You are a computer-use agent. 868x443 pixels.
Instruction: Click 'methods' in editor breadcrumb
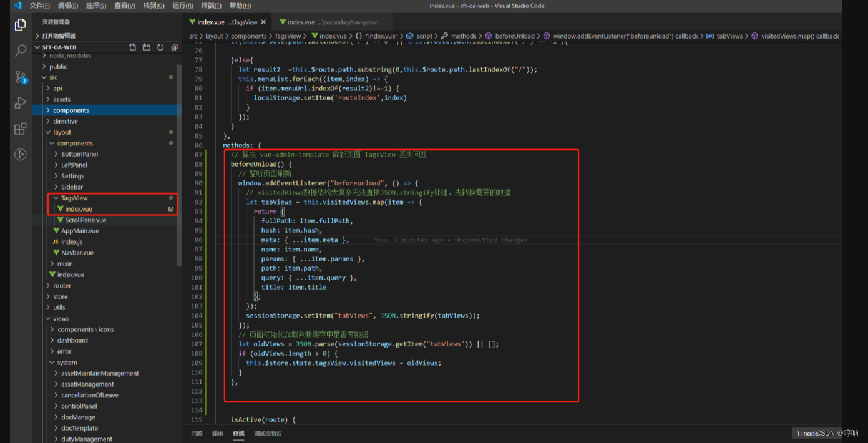pos(464,36)
